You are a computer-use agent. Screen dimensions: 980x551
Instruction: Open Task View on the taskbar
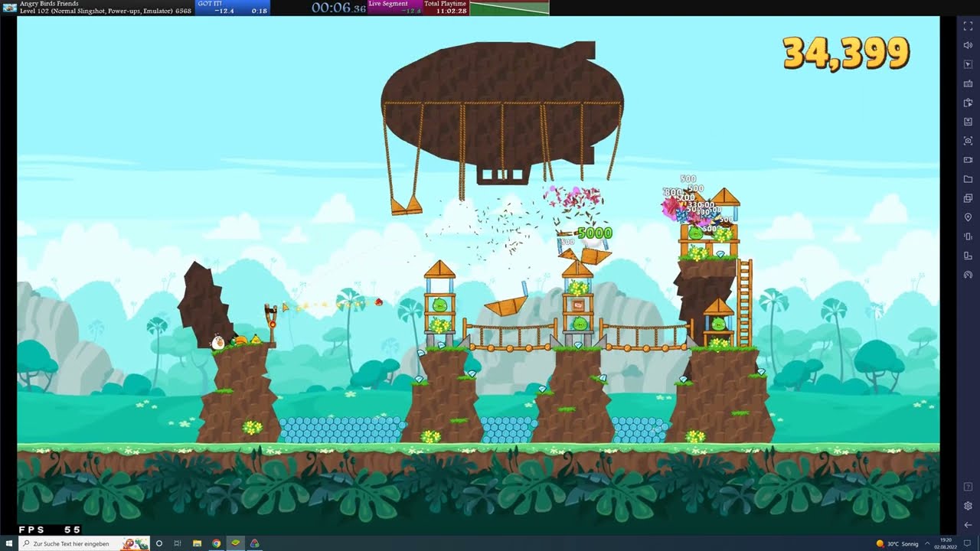(178, 543)
